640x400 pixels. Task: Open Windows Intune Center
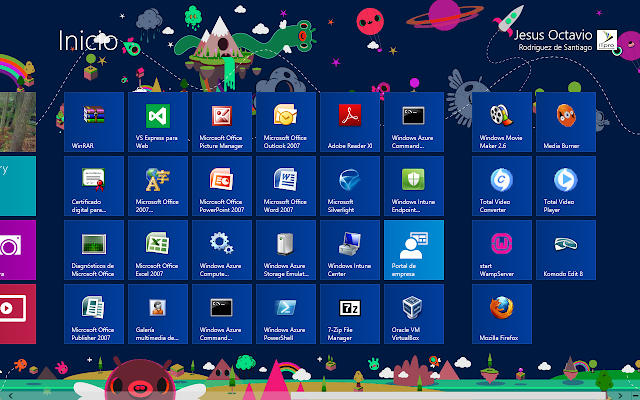tap(350, 250)
